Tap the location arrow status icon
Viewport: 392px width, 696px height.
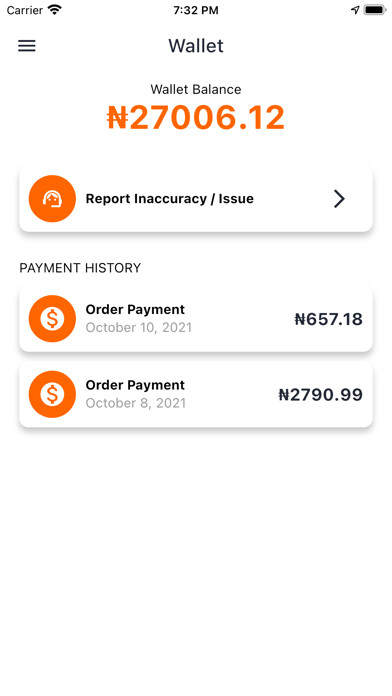point(355,10)
